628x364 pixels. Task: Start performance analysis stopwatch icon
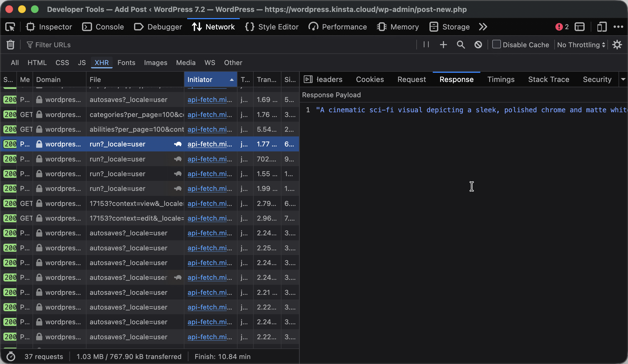point(11,356)
